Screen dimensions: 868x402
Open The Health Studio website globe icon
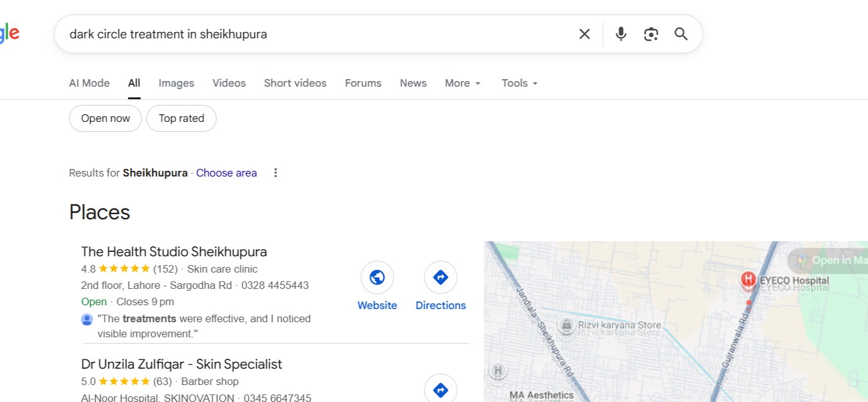pyautogui.click(x=377, y=278)
